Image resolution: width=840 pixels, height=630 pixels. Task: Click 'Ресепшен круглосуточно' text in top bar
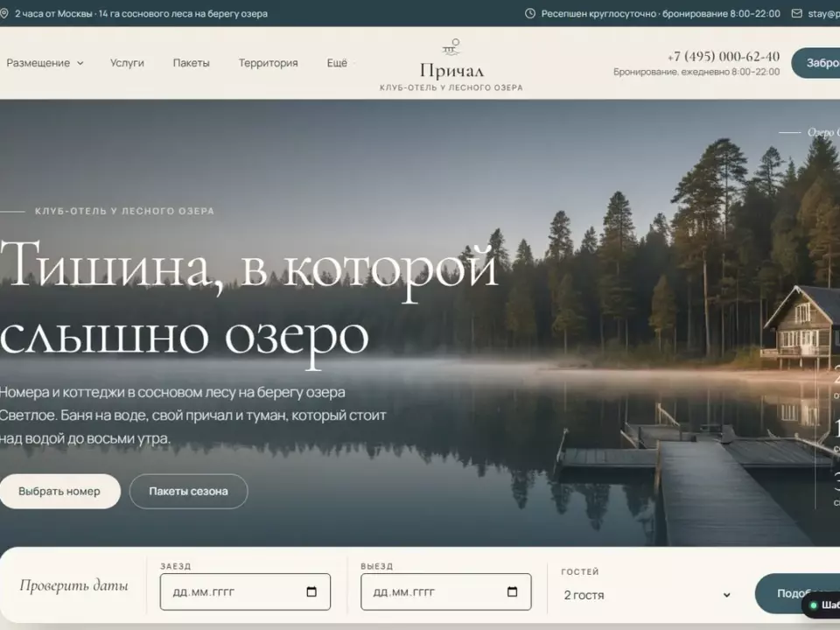point(598,13)
